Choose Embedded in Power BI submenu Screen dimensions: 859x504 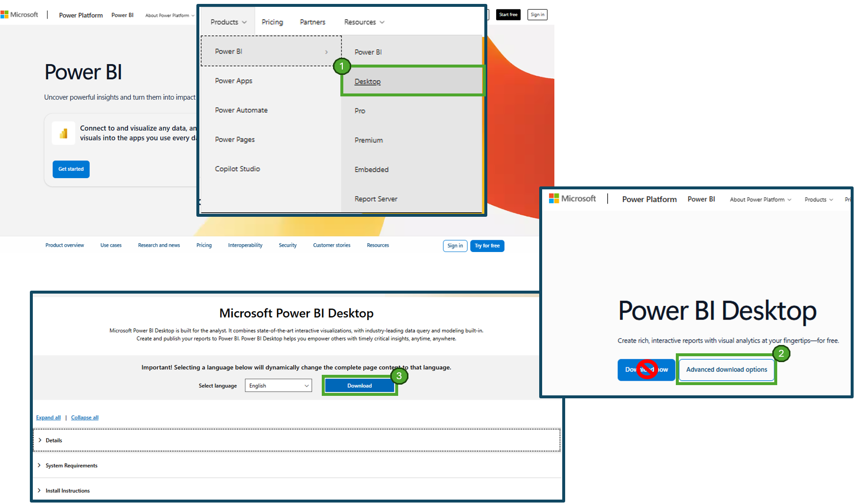(371, 170)
